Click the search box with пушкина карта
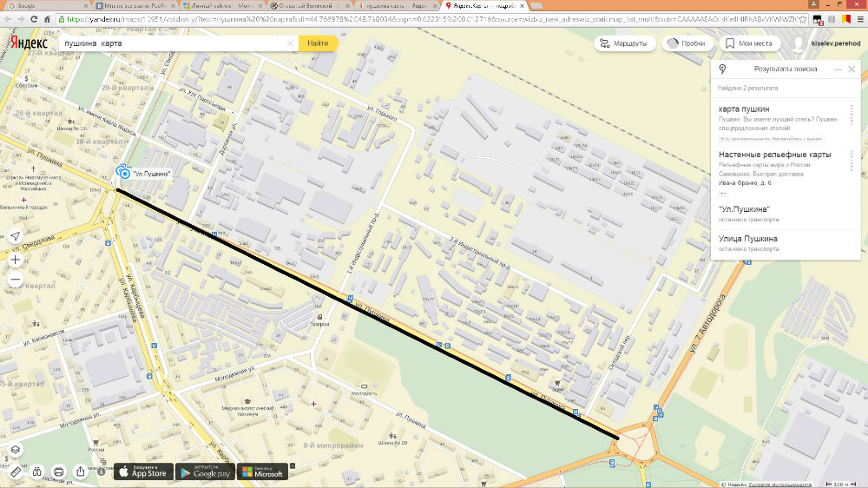Viewport: 868px width, 488px height. (x=174, y=43)
